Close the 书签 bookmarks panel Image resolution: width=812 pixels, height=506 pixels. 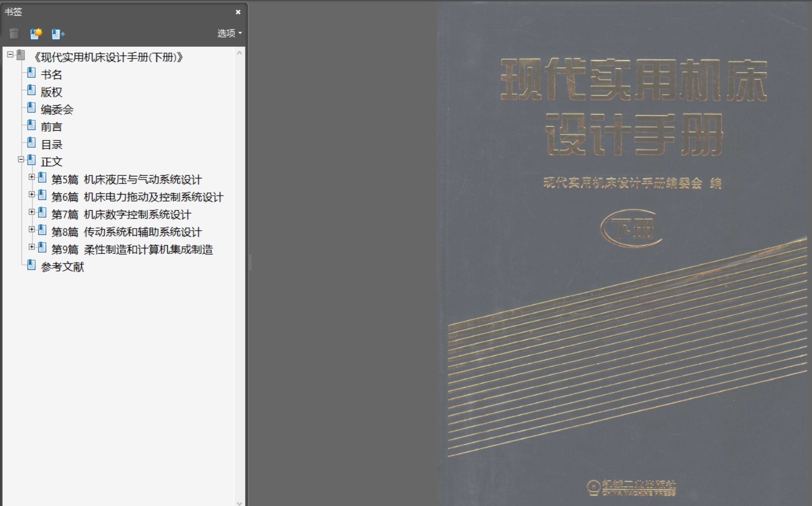tap(238, 12)
